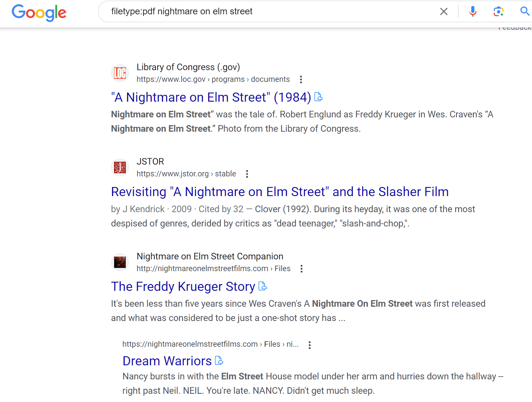Click the Dream Warriors result URL breadcrumb
The width and height of the screenshot is (532, 402).
click(210, 344)
